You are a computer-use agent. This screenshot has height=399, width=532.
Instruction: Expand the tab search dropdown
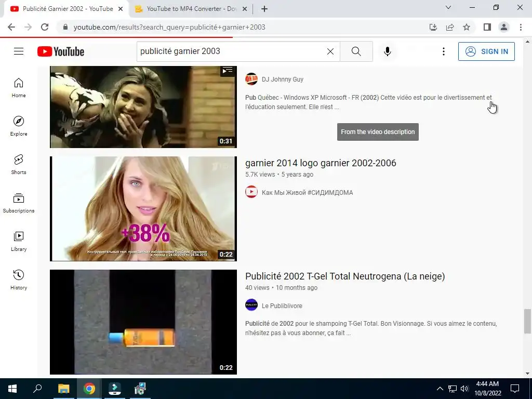pyautogui.click(x=448, y=7)
